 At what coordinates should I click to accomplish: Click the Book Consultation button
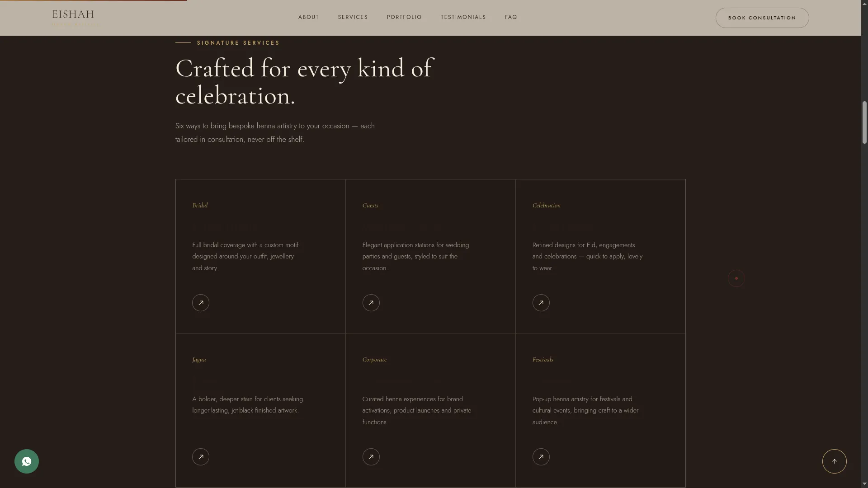pyautogui.click(x=762, y=18)
